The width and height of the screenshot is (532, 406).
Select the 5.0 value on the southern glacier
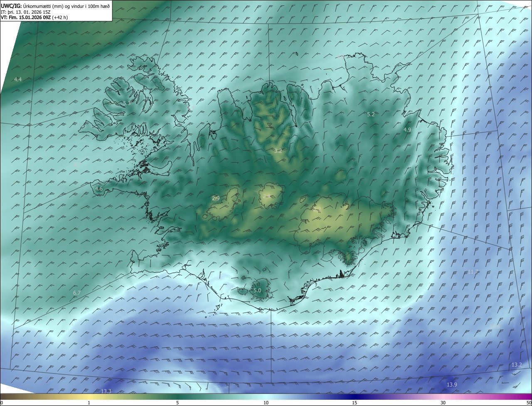tap(257, 291)
